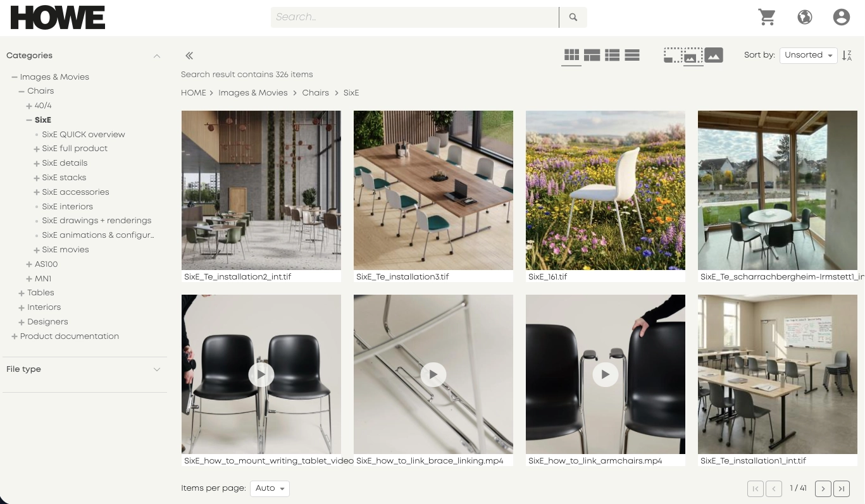Expand the SixE movies node
Viewport: 865px width, 504px height.
click(37, 250)
